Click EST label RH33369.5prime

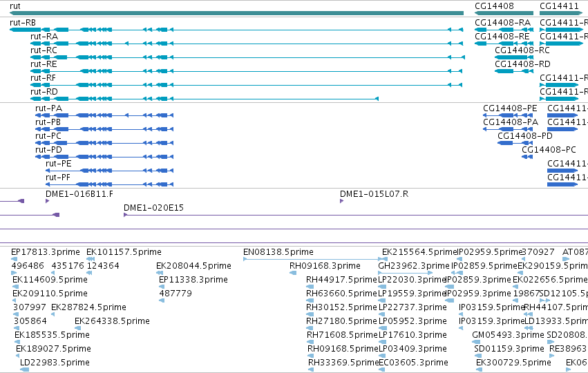pyautogui.click(x=343, y=363)
